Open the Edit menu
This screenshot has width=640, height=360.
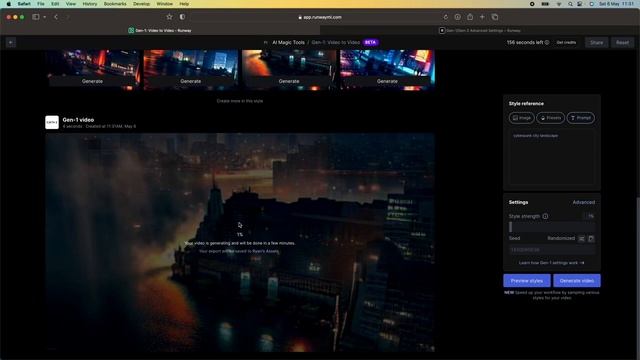(x=55, y=4)
